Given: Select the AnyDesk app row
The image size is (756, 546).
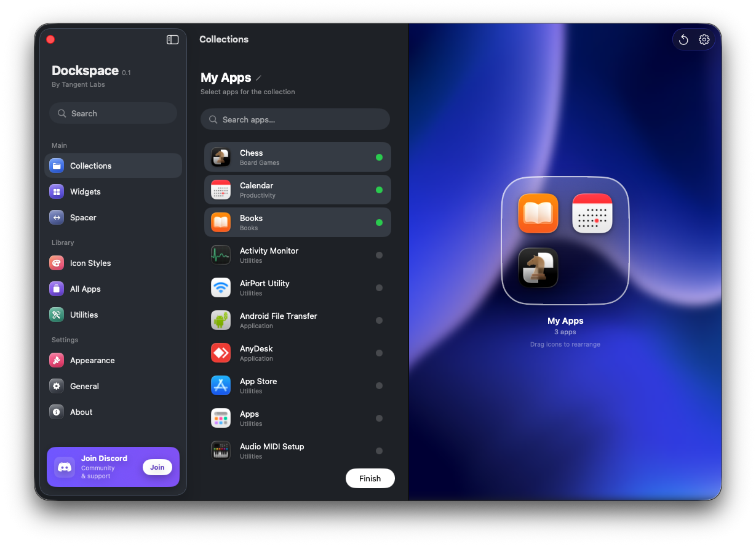Looking at the screenshot, I should (x=298, y=353).
